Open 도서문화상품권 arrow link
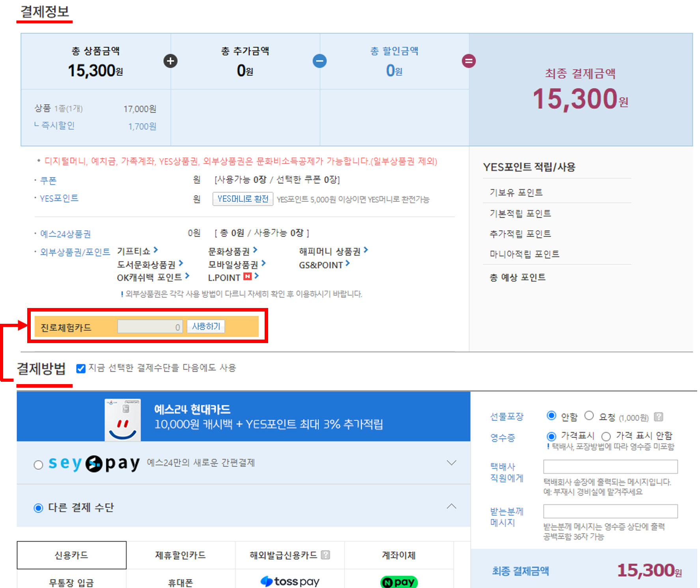700x588 pixels. 181,263
